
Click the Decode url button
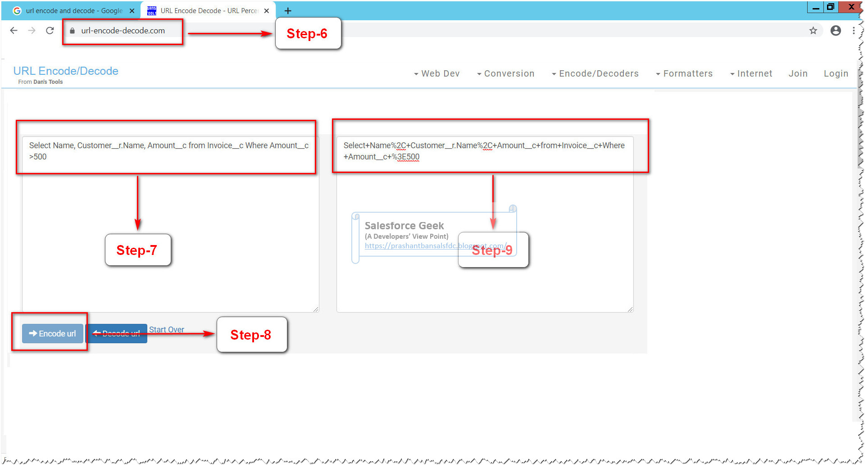tap(117, 333)
